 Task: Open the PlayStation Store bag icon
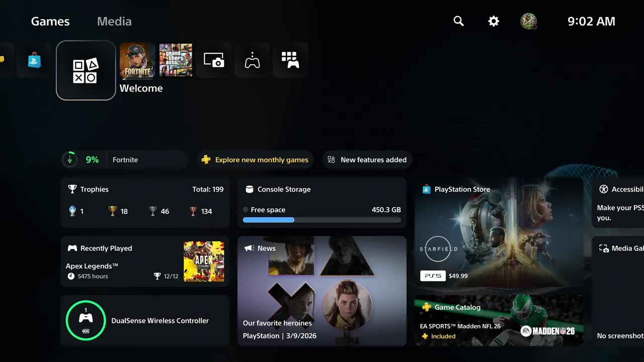(34, 60)
